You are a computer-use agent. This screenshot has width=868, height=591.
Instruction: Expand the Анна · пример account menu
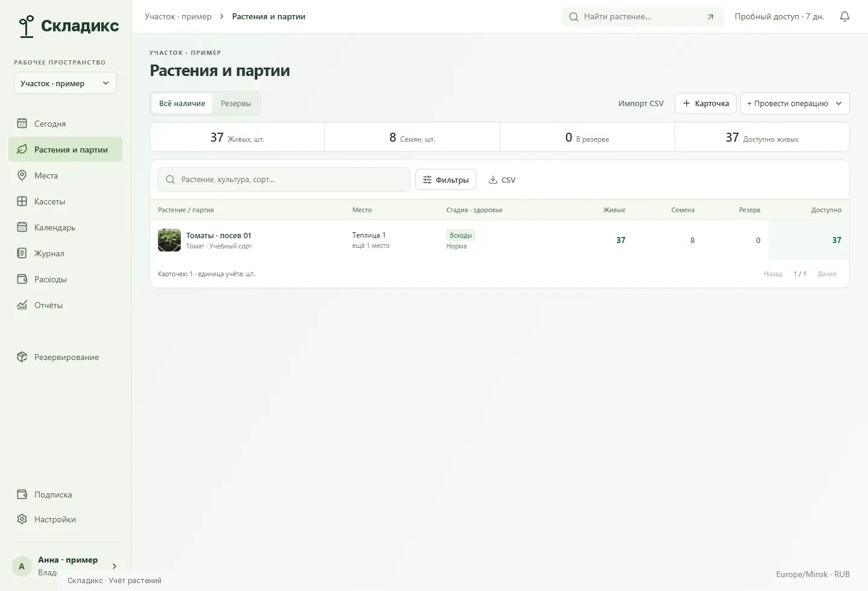(65, 566)
